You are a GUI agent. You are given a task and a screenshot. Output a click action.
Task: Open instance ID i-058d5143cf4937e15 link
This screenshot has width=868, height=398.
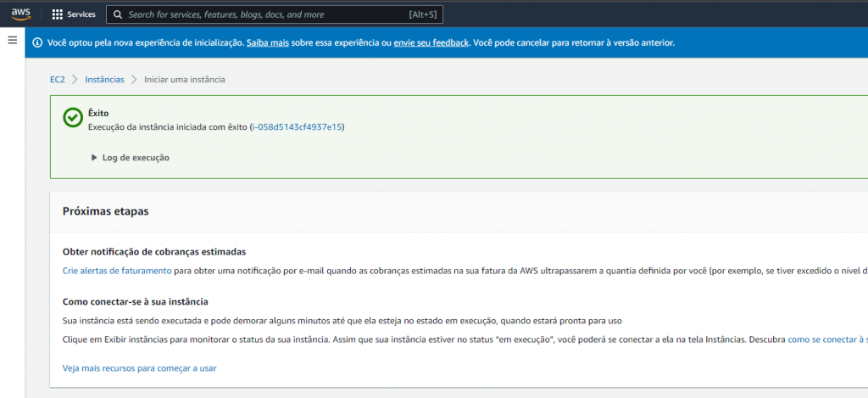pyautogui.click(x=297, y=126)
